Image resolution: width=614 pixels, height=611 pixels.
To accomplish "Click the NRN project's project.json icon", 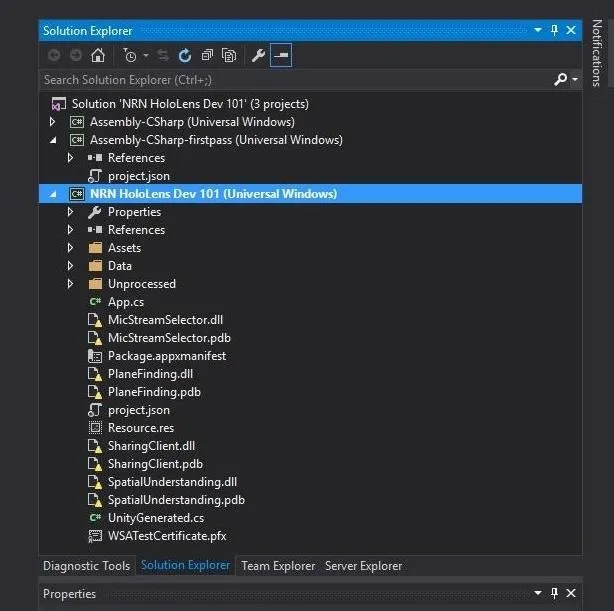I will (x=95, y=410).
